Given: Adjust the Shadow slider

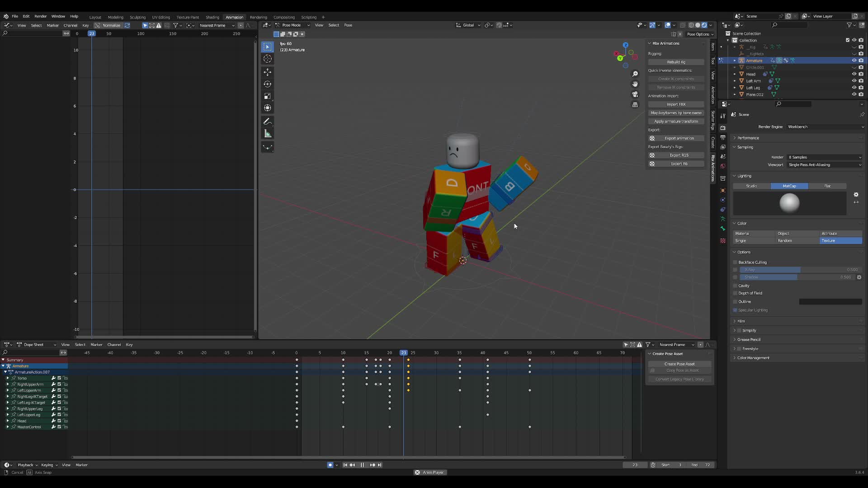Looking at the screenshot, I should (x=797, y=277).
